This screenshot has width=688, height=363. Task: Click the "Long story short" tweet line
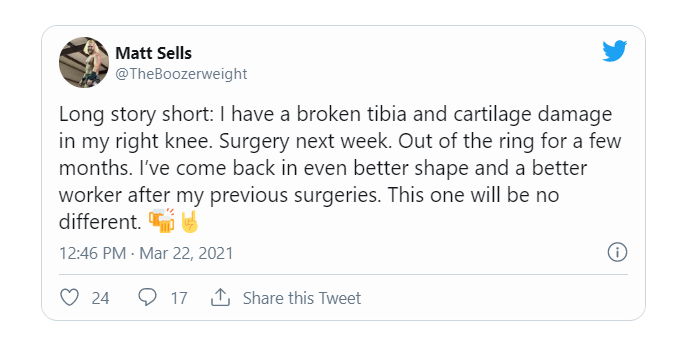(x=335, y=114)
